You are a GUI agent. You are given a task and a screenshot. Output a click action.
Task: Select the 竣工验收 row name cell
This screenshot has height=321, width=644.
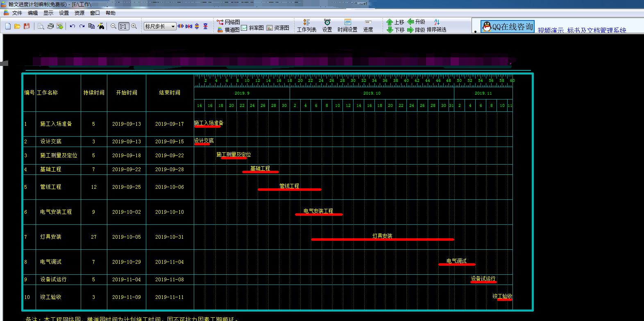58,297
